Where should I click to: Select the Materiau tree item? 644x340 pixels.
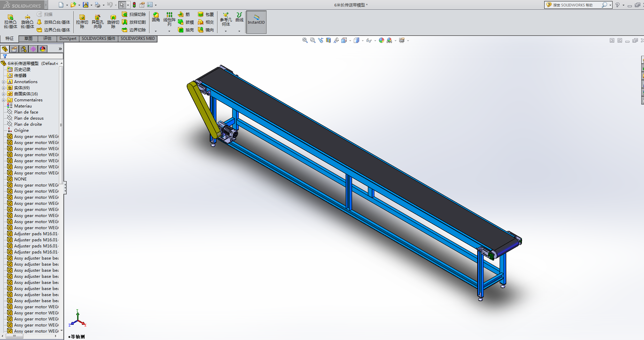click(x=23, y=106)
